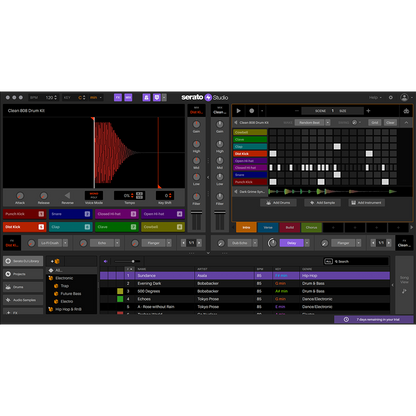The width and height of the screenshot is (416, 416).
Task: Collapse the drum kit with the chevron up
Action: [x=406, y=122]
